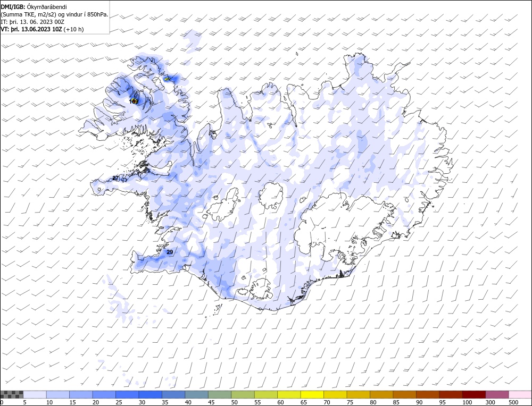The image size is (532, 406).
Task: Click the legend swatch between 75 and 80
Action: (358, 394)
